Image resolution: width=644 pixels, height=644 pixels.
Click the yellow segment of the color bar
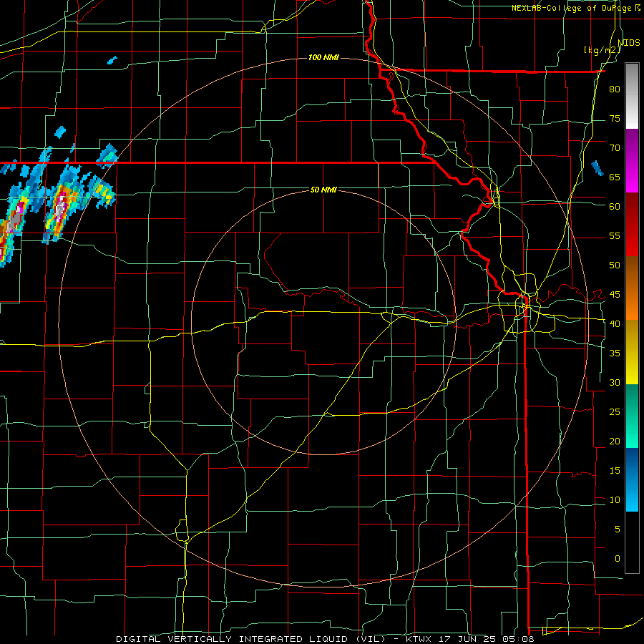click(632, 352)
